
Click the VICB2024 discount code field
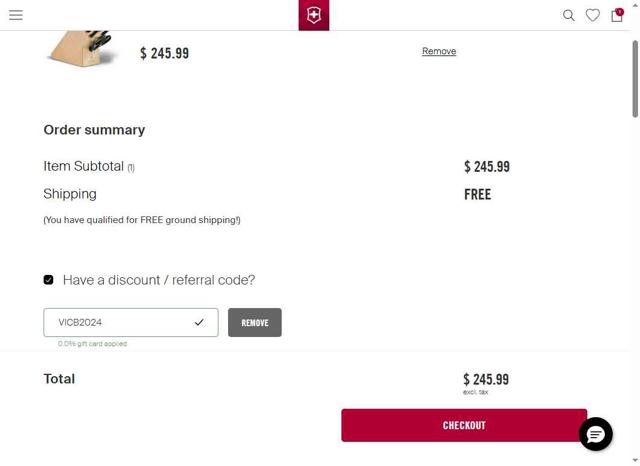(x=120, y=322)
